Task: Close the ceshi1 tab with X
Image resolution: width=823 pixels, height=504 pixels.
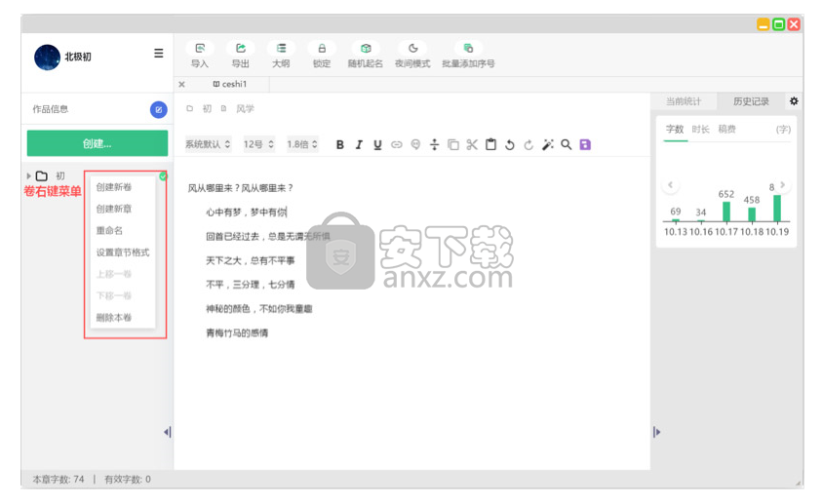Action: [x=181, y=84]
